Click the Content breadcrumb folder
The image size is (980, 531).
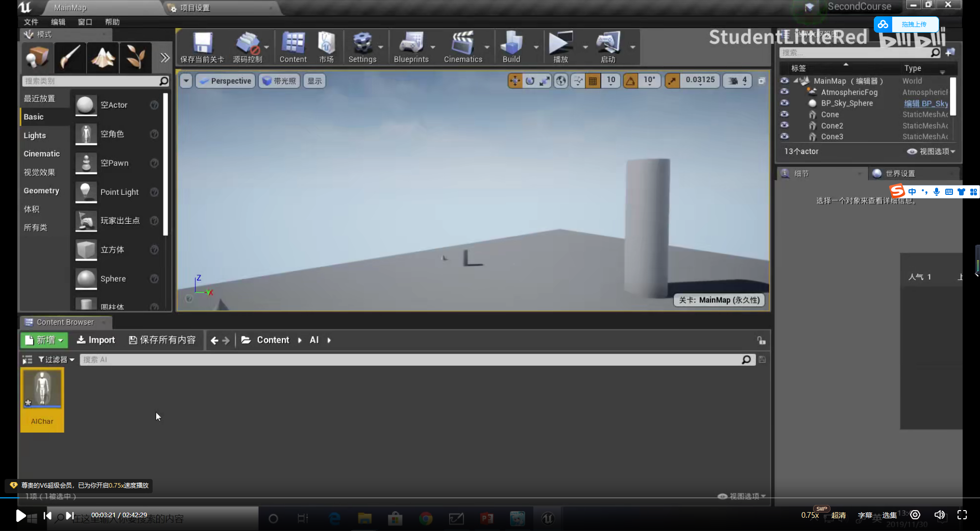273,340
